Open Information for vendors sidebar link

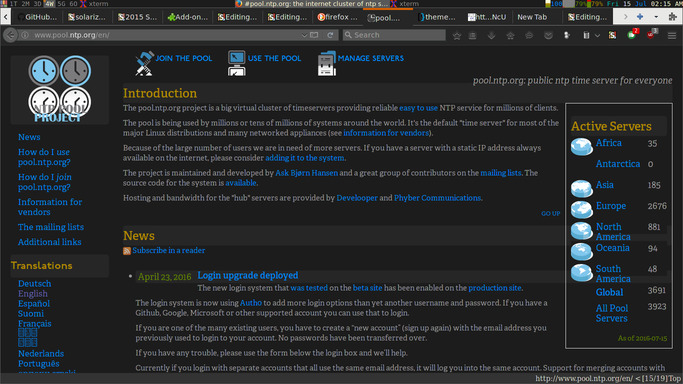tap(50, 207)
